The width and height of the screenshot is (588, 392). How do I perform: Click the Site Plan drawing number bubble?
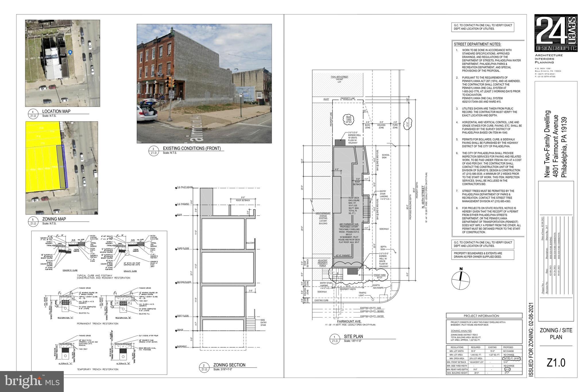[334, 339]
